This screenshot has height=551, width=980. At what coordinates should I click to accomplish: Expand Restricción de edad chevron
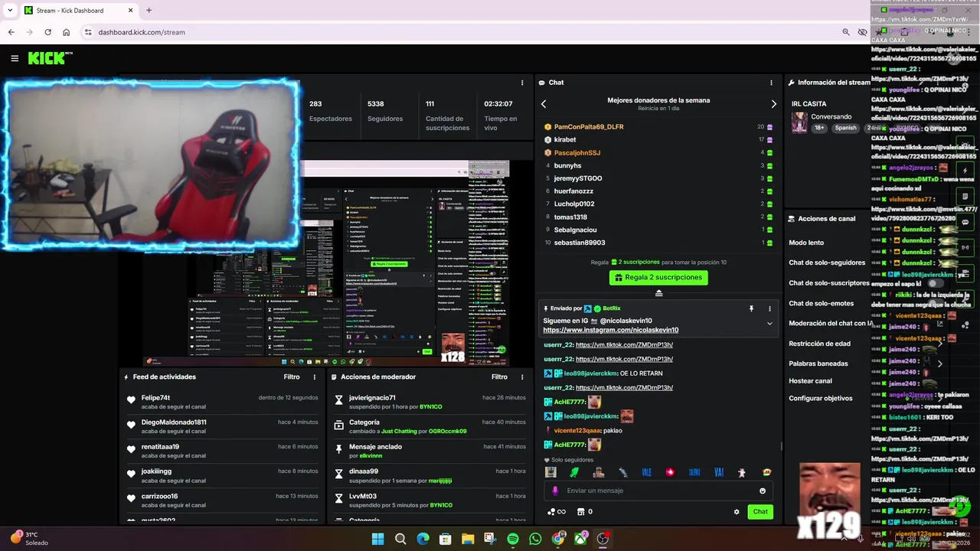click(x=940, y=344)
